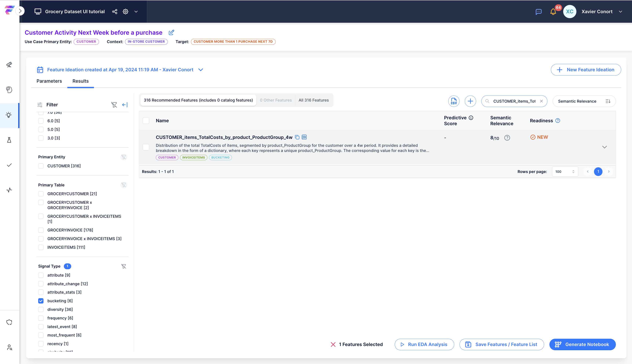Check GROCERYINVOICE [178] table checkbox

41,230
